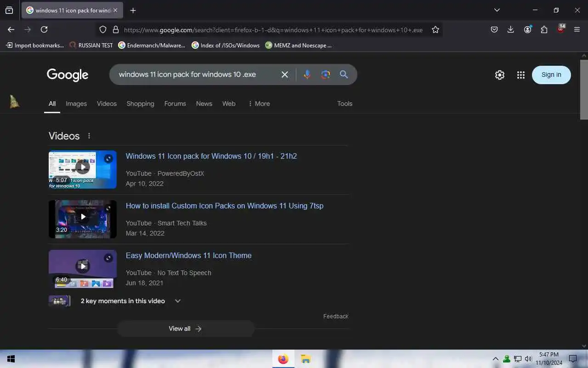Click the URL address bar
Viewport: 588px width, 368px height.
(273, 30)
